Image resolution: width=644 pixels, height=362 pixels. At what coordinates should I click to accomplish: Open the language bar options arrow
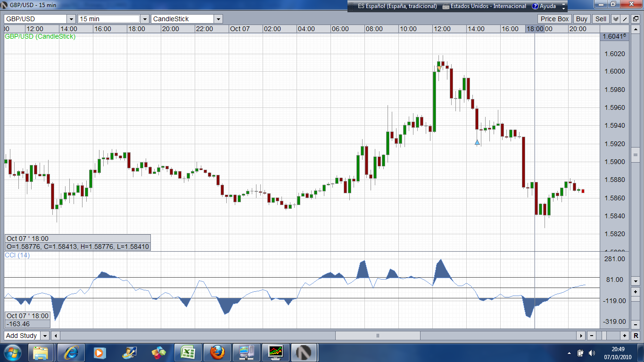pos(563,9)
